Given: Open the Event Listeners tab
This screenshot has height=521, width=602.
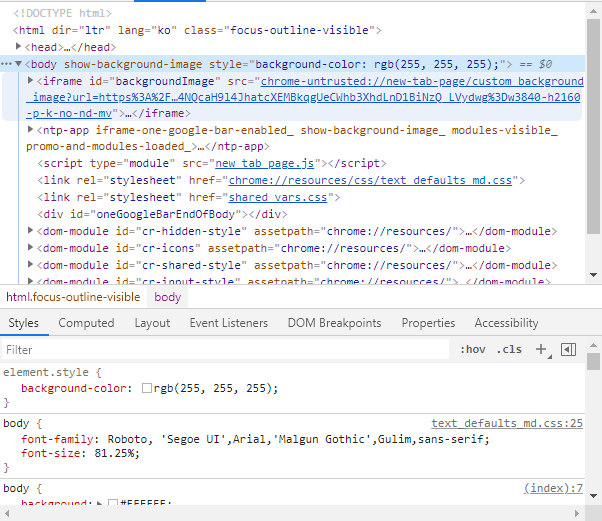Looking at the screenshot, I should pos(229,323).
